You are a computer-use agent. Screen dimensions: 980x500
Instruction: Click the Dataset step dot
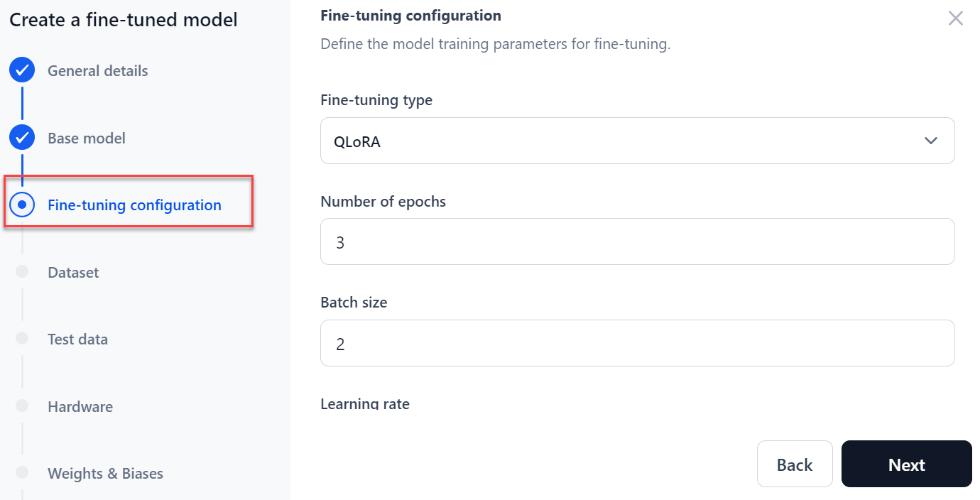(x=22, y=271)
